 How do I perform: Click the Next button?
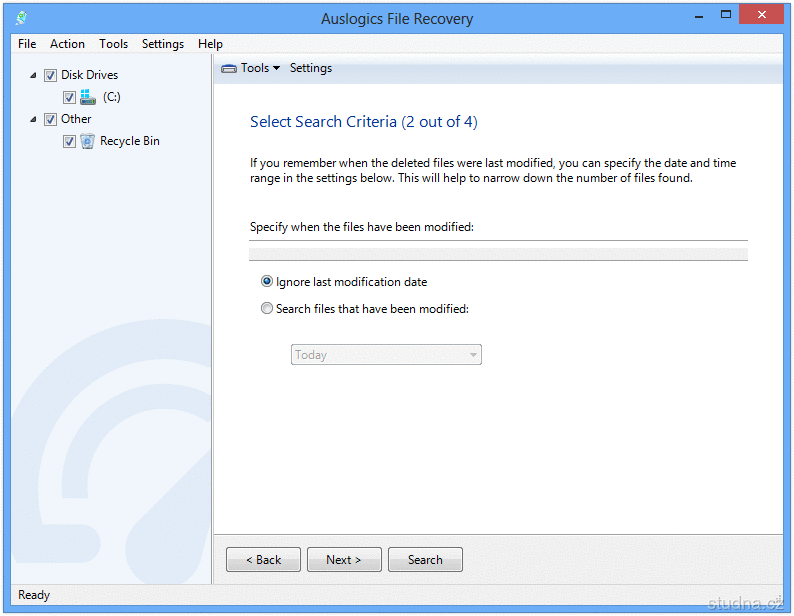coord(344,559)
